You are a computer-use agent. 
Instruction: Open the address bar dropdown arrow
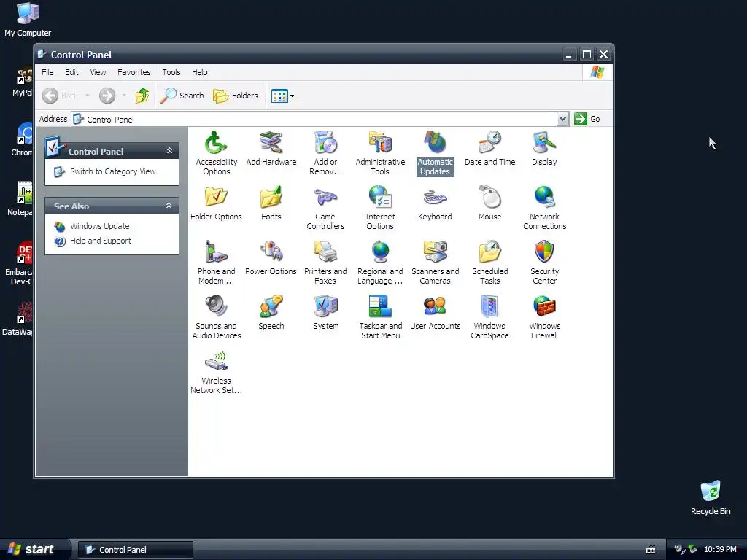click(562, 119)
